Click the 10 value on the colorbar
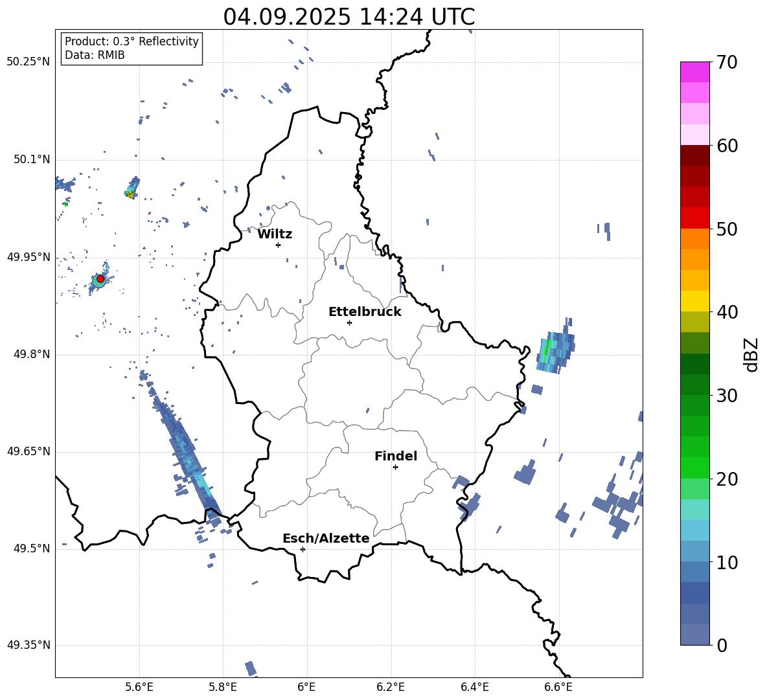This screenshot has width=767, height=700. point(727,562)
